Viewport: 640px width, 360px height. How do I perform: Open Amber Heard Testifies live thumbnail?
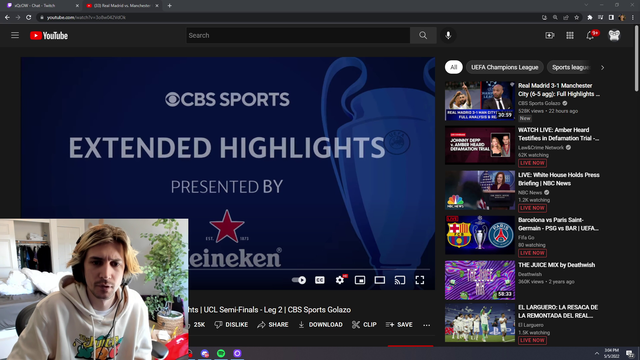(x=480, y=145)
